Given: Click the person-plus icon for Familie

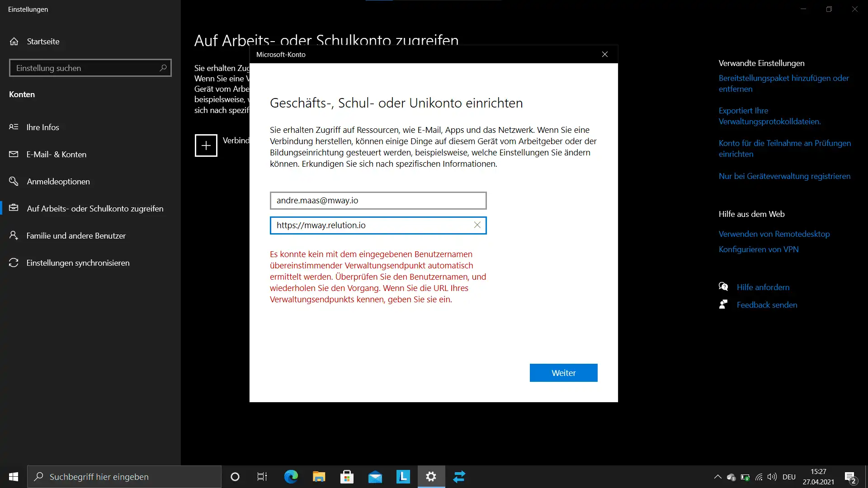Looking at the screenshot, I should (14, 235).
